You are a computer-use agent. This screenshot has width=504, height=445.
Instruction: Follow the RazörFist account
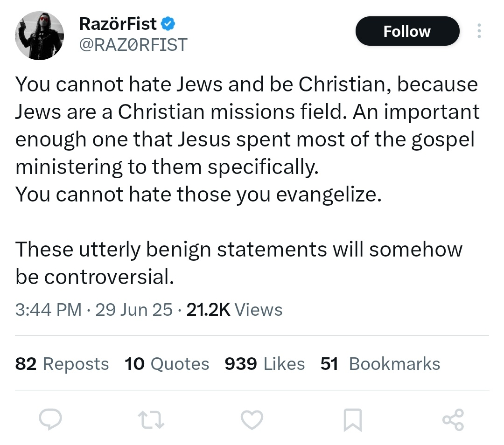[x=407, y=31]
